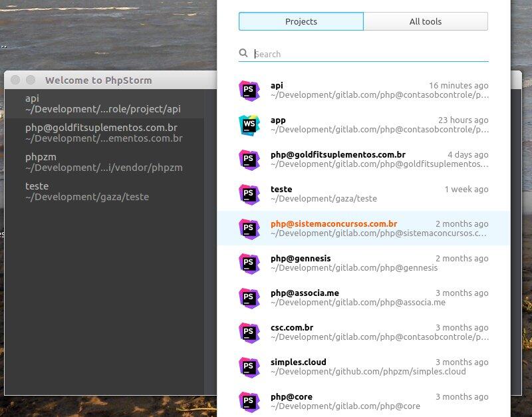Viewport: 532px width, 417px height.
Task: Click the PhpStorm icon beside php@core
Action: pos(249,402)
